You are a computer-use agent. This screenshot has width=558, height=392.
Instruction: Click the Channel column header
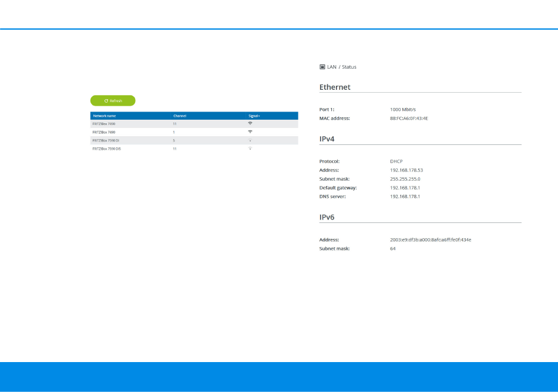[179, 116]
